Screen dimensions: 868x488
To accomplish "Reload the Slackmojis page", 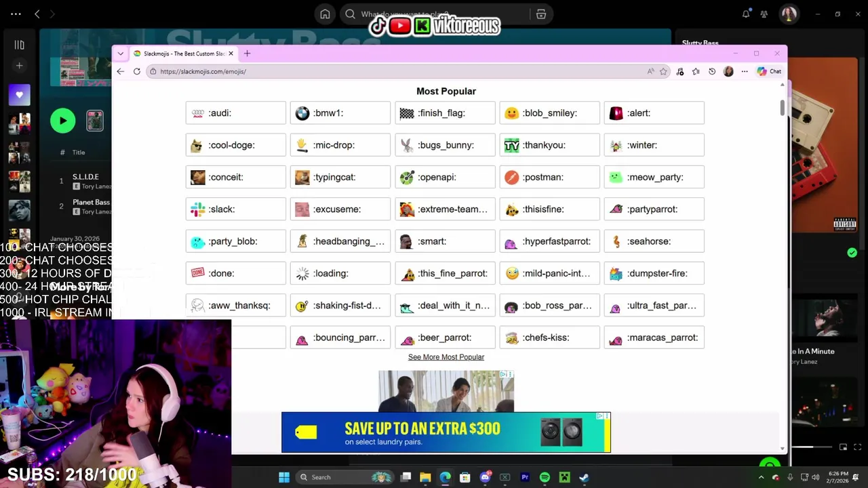I will coord(137,71).
